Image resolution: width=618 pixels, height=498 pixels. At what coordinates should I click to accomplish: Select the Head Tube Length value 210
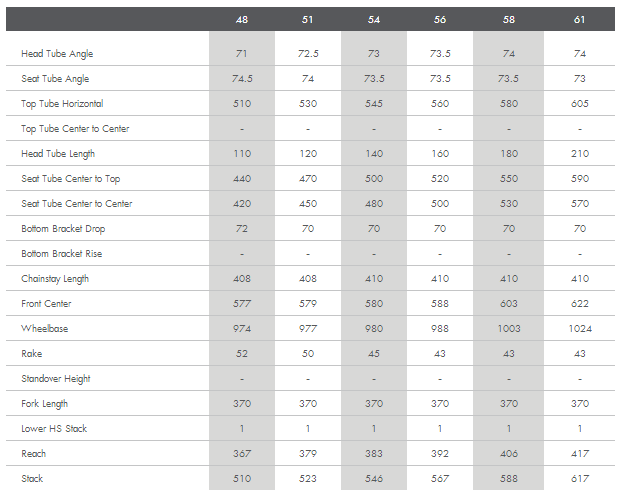coord(579,154)
